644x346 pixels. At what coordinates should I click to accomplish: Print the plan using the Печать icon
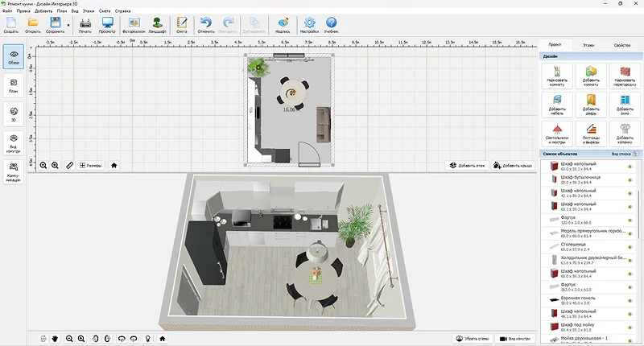pyautogui.click(x=85, y=25)
